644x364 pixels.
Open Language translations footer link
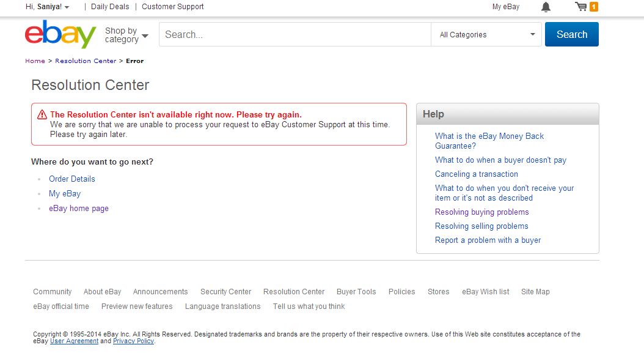pyautogui.click(x=222, y=306)
